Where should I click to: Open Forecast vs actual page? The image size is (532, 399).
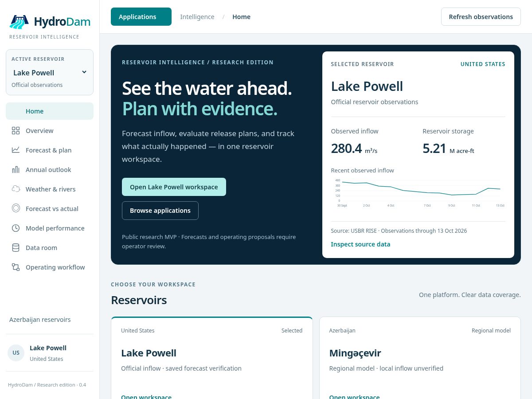click(50, 208)
